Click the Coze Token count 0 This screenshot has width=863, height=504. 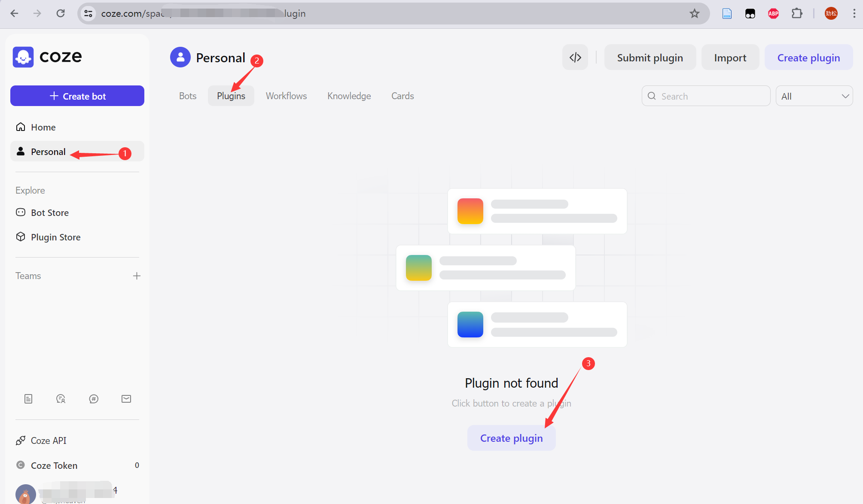pyautogui.click(x=137, y=465)
